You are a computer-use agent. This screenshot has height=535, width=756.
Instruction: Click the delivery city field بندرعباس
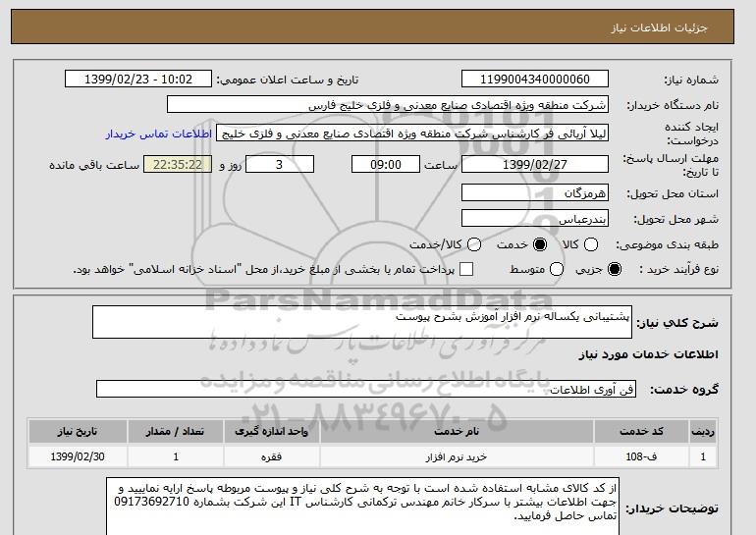[535, 218]
